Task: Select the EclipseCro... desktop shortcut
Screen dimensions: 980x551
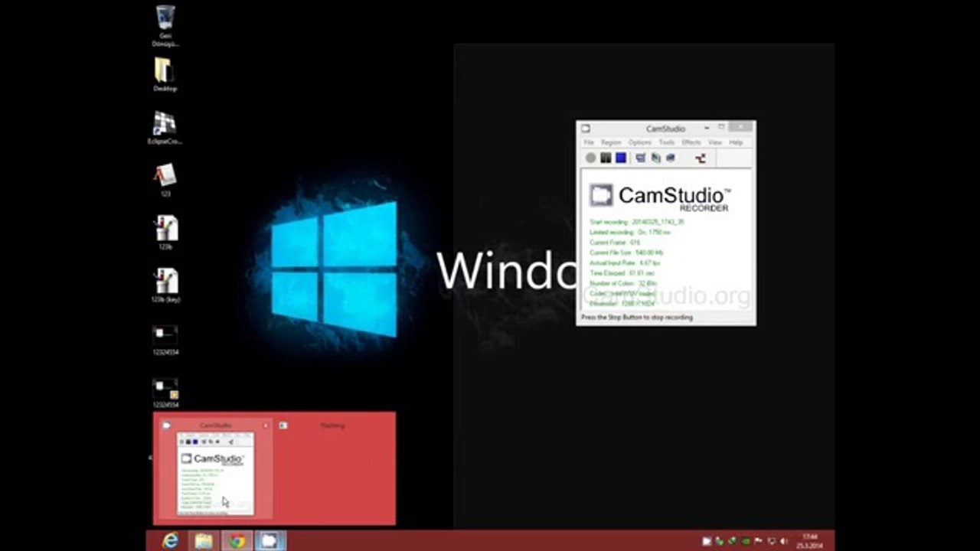Action: pos(165,128)
